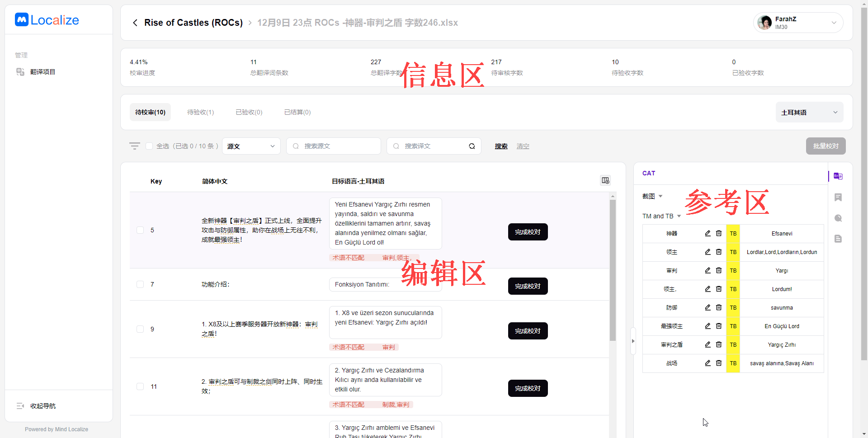Open the bookmark panel in right sidebar
The height and width of the screenshot is (438, 868).
coord(838,197)
